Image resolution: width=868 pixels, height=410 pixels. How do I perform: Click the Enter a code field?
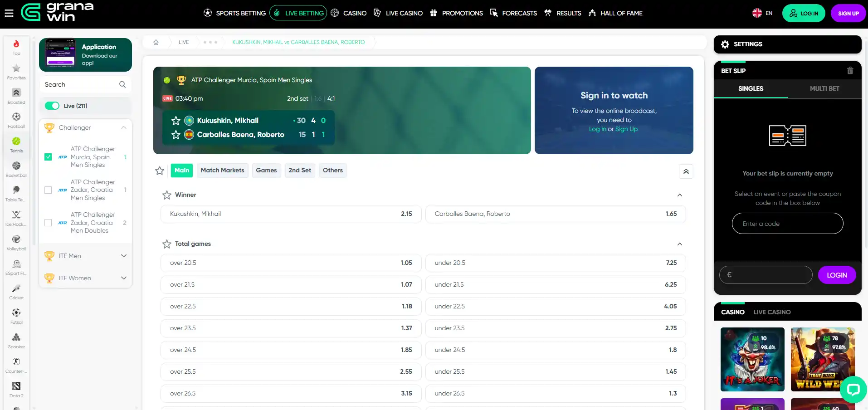click(787, 224)
